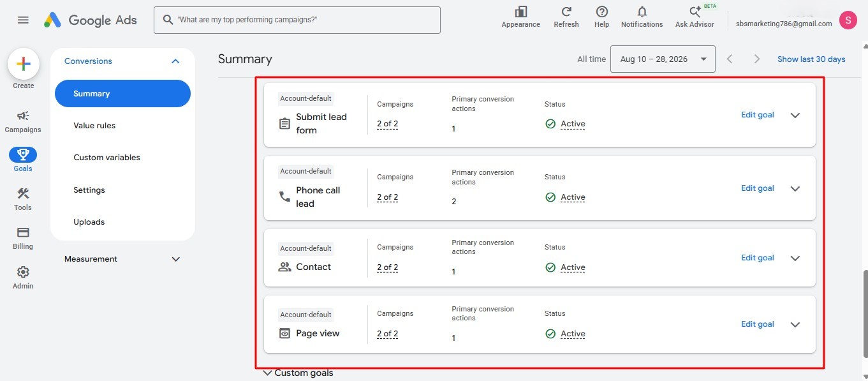Click Show last 30 days link
868x381 pixels.
pos(811,59)
